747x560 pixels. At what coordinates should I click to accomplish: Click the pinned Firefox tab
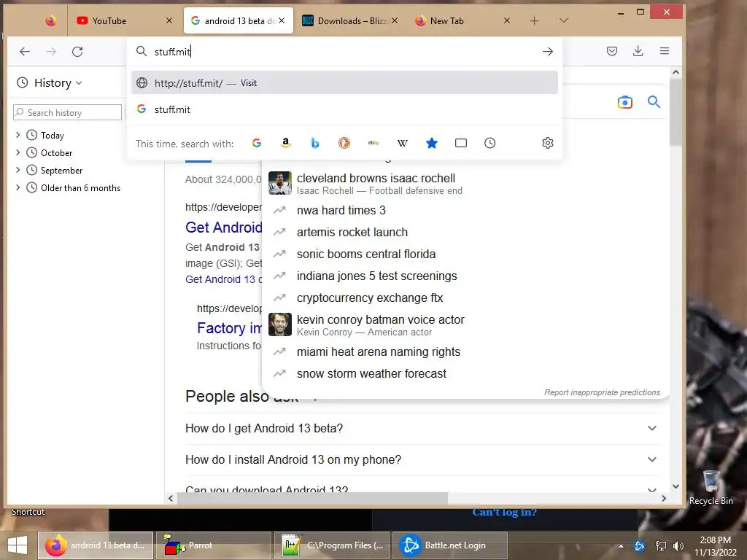pos(51,20)
